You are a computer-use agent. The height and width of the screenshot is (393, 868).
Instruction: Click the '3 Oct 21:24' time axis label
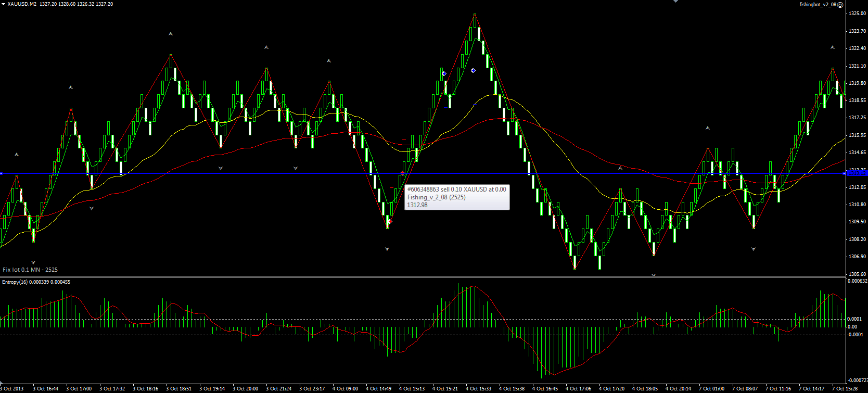[x=279, y=389]
